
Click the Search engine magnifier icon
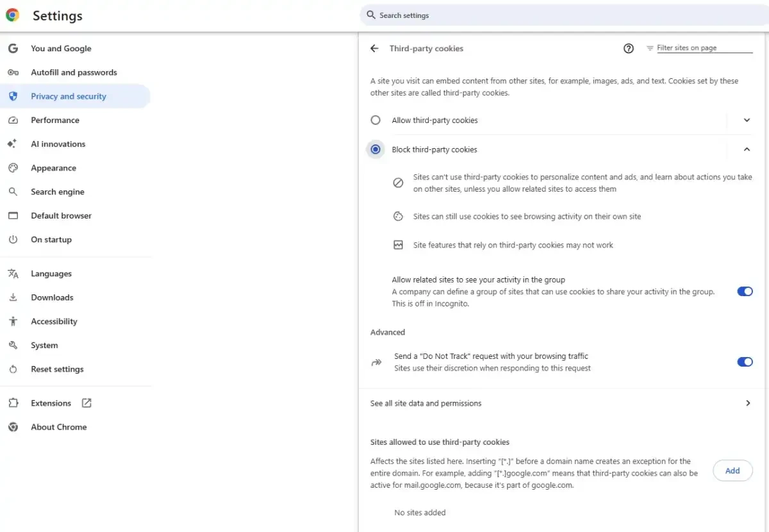pos(13,192)
